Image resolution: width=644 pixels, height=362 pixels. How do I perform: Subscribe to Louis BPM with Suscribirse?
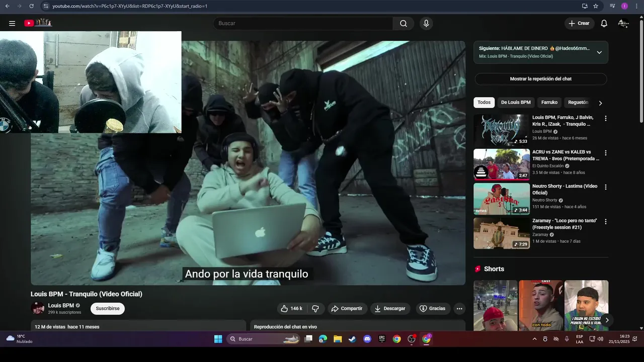click(x=108, y=308)
